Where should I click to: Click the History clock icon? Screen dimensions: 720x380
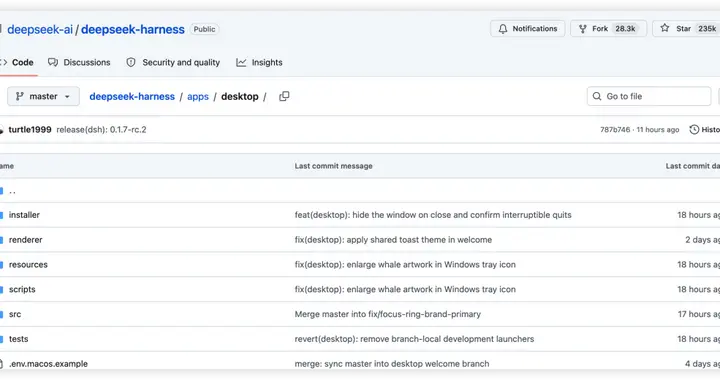tap(694, 130)
